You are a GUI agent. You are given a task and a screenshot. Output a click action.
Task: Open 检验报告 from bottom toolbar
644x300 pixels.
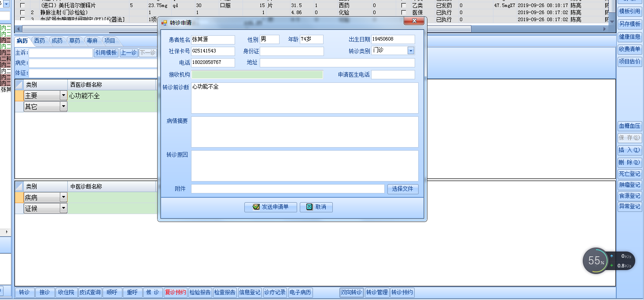pos(200,293)
